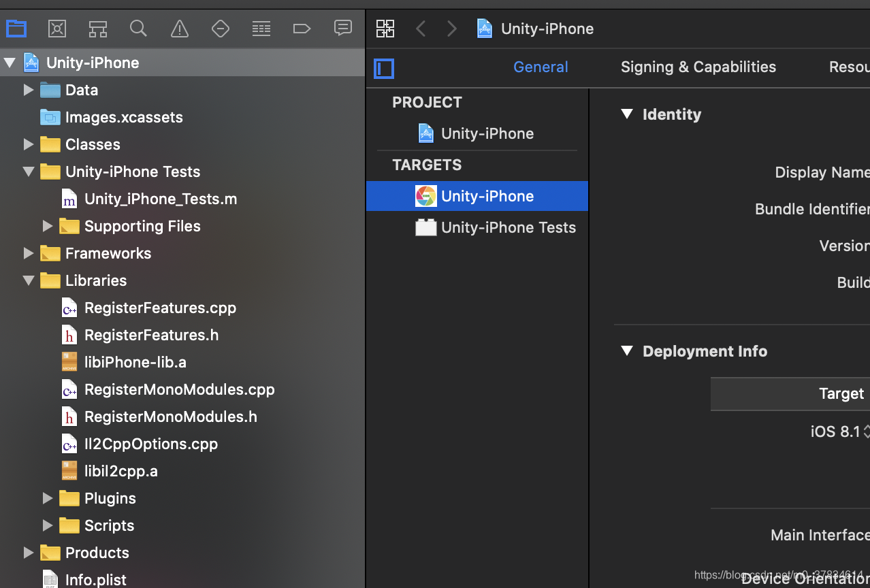Click the Scripts folder label

[109, 525]
